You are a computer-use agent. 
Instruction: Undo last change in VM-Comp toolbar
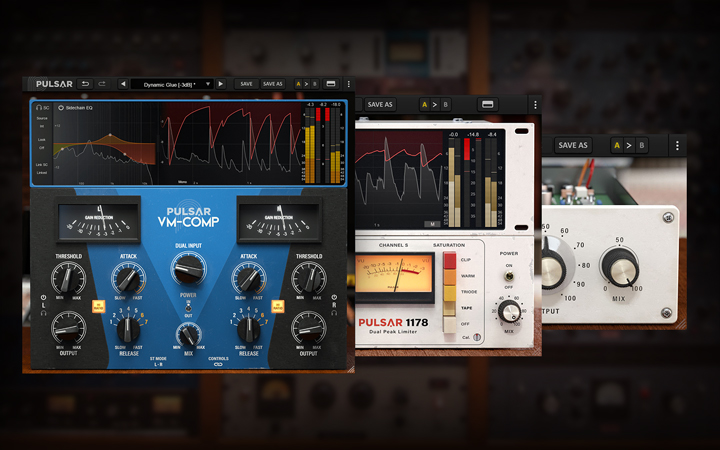[85, 84]
